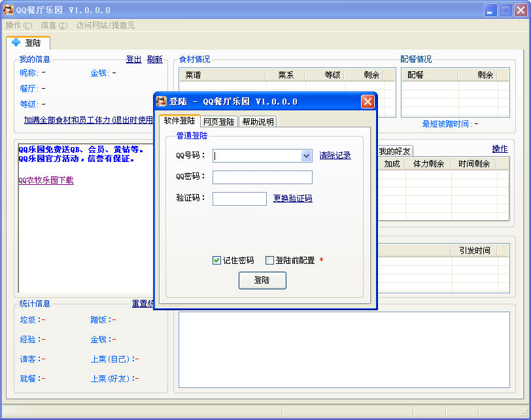
Task: Expand the QQ号码 dropdown arrow
Action: [x=307, y=155]
